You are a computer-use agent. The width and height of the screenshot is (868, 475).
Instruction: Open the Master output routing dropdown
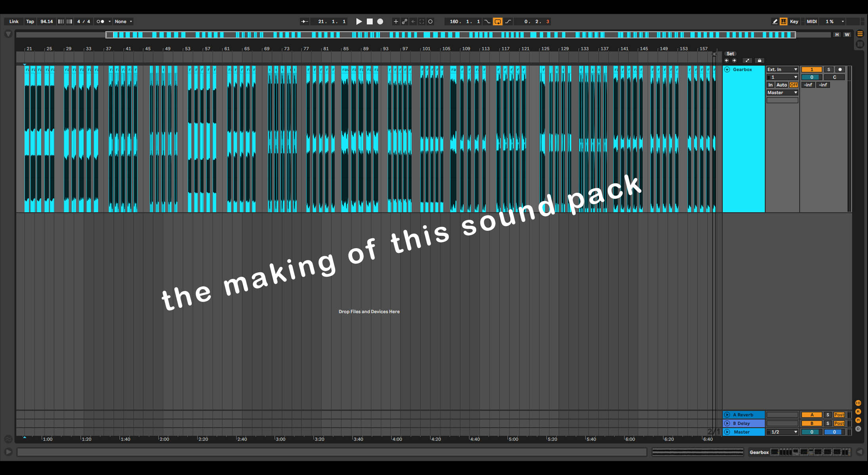[782, 93]
